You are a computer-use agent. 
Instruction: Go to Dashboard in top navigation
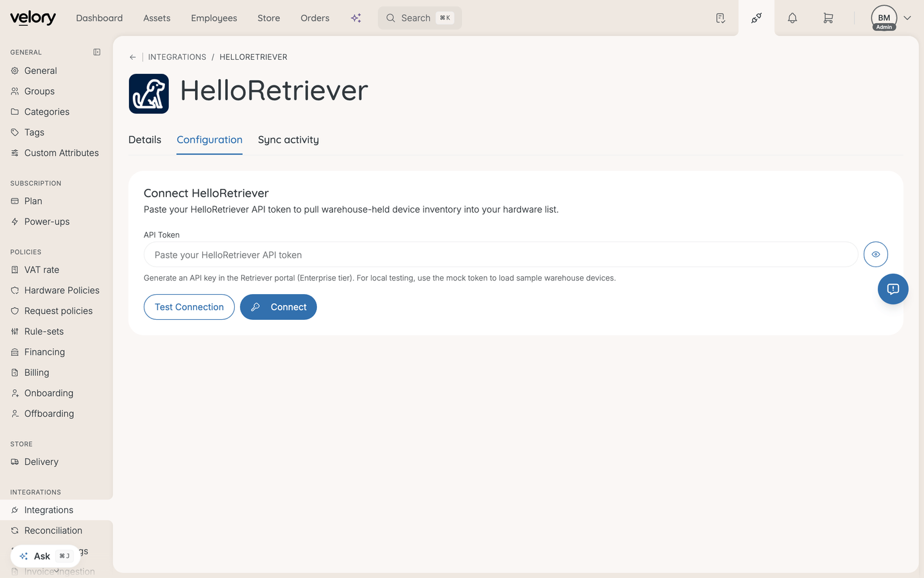[x=99, y=18]
